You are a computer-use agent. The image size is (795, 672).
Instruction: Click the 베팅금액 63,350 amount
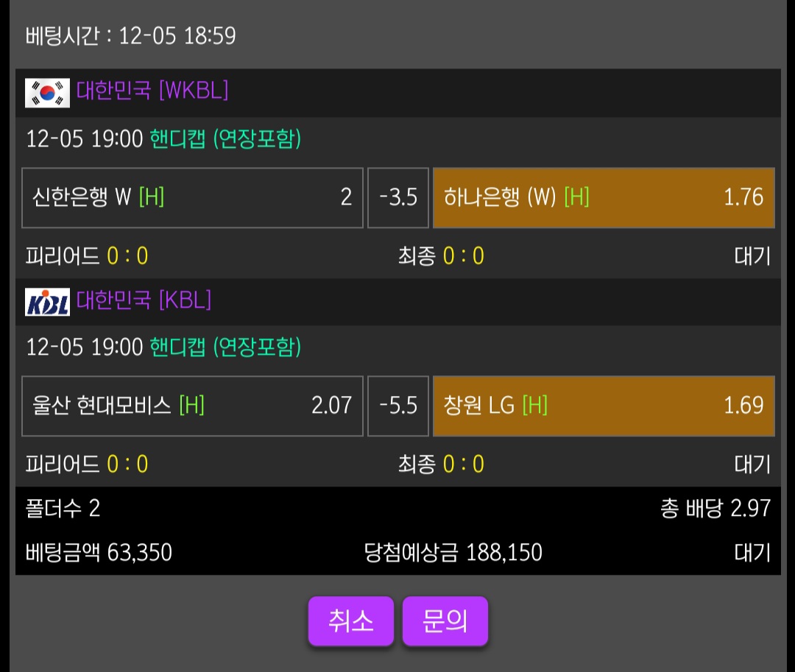(99, 552)
